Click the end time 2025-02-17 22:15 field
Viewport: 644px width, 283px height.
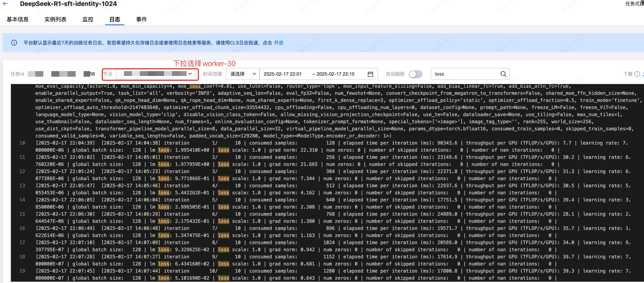[336, 74]
